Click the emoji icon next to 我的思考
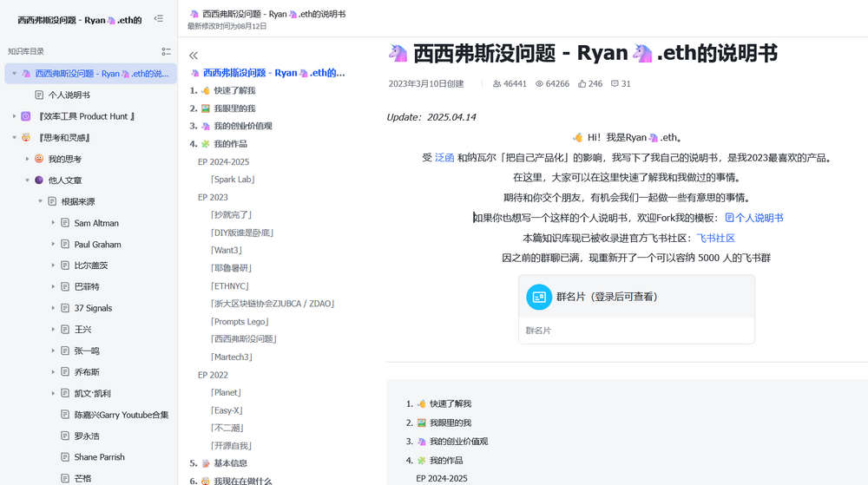The width and height of the screenshot is (868, 485). [39, 159]
